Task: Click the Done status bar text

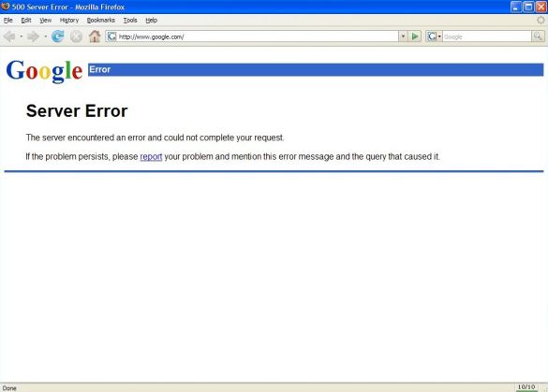Action: 9,388
